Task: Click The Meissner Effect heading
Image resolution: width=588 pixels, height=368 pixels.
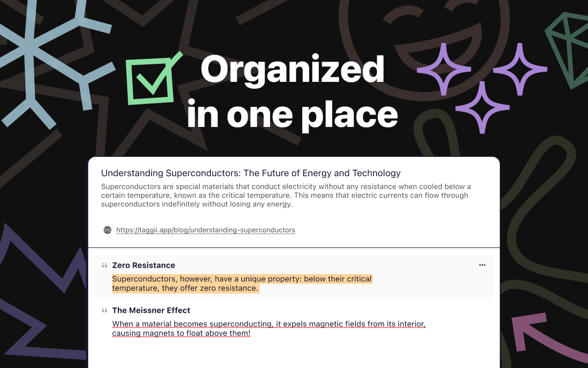Action: pos(151,310)
